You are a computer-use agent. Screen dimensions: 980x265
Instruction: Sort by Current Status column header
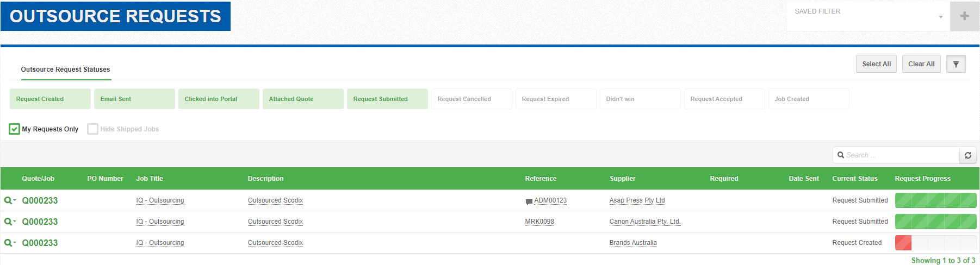pyautogui.click(x=855, y=179)
